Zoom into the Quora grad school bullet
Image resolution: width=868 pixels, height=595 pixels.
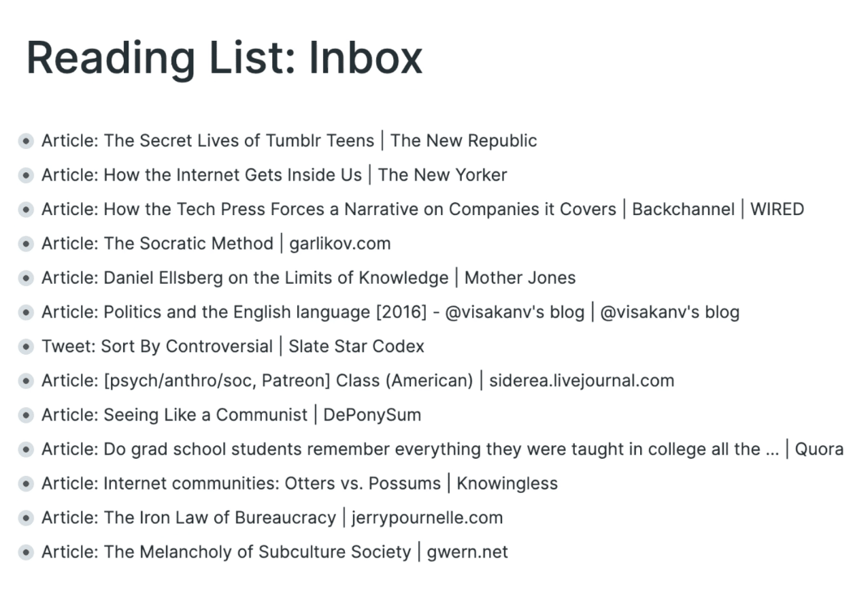[26, 449]
